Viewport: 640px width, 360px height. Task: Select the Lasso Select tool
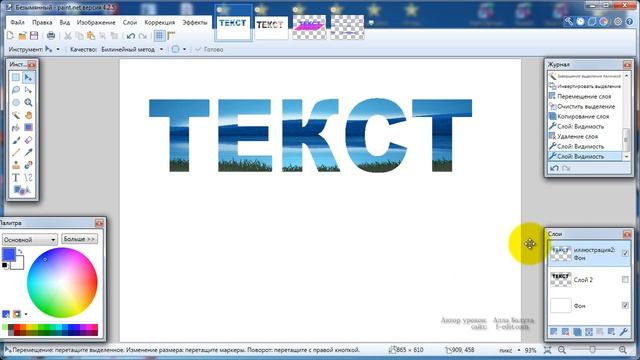click(16, 90)
